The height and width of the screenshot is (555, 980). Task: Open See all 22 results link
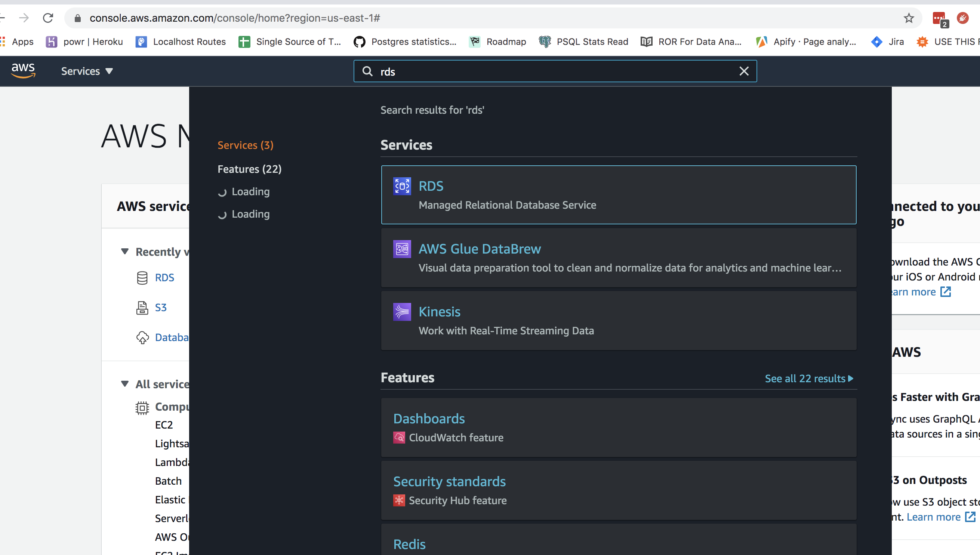(808, 378)
